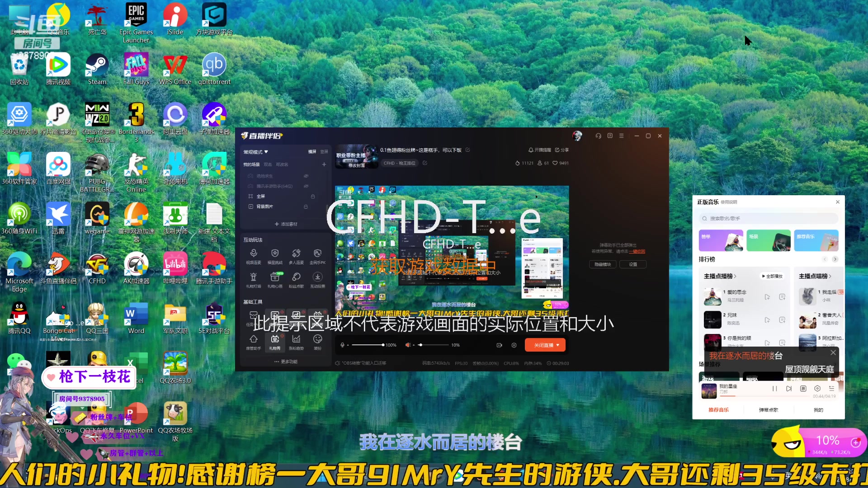This screenshot has width=868, height=488.
Task: Click the 互动玩法 panel icon
Action: (x=253, y=239)
